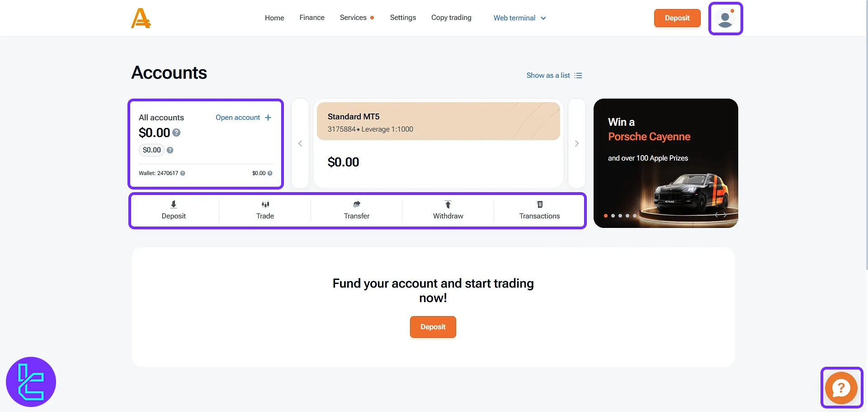
Task: Click the orange Deposit button in header
Action: 677,18
